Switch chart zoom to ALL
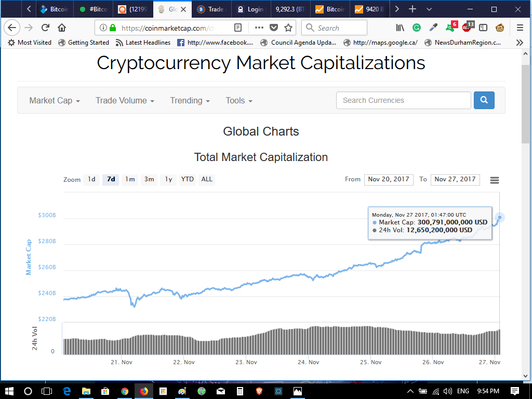532x399 pixels. [207, 179]
